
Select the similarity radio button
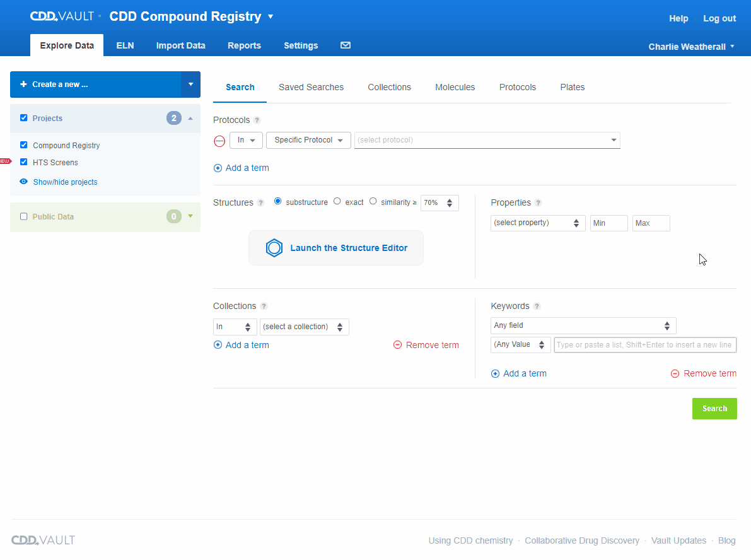(x=373, y=201)
